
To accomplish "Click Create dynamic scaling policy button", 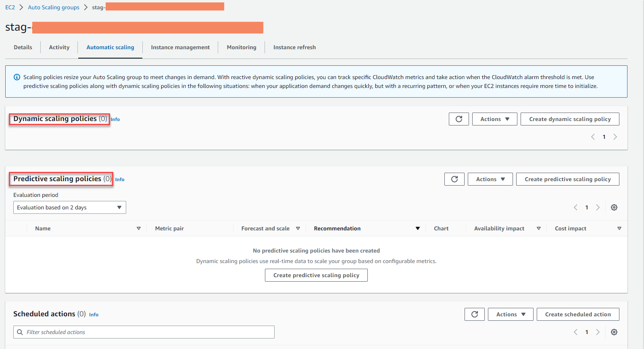I will pos(570,119).
